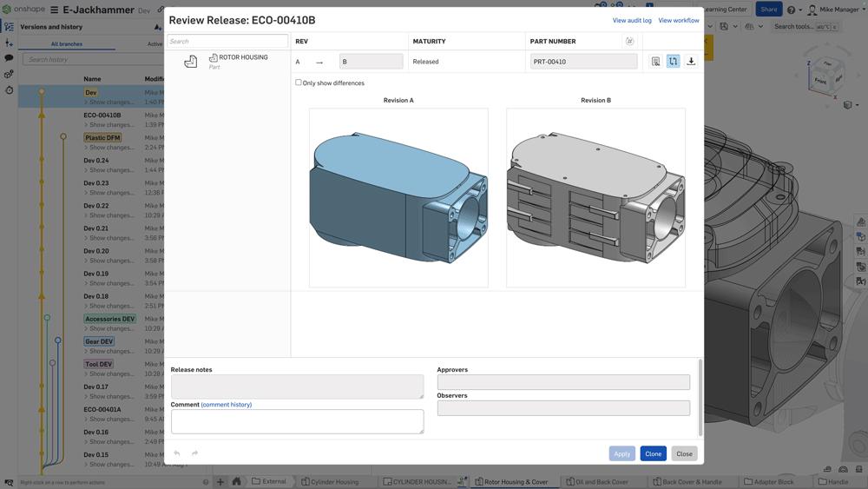Screen dimensions: 868x489
Task: Select the Revision B model thumbnail
Action: click(595, 198)
